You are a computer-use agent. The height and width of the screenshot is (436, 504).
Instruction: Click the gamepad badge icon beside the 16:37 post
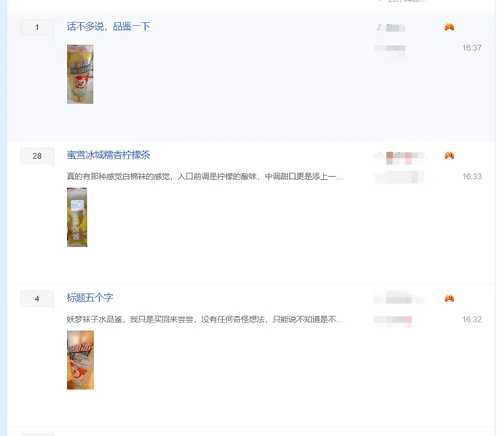point(449,27)
